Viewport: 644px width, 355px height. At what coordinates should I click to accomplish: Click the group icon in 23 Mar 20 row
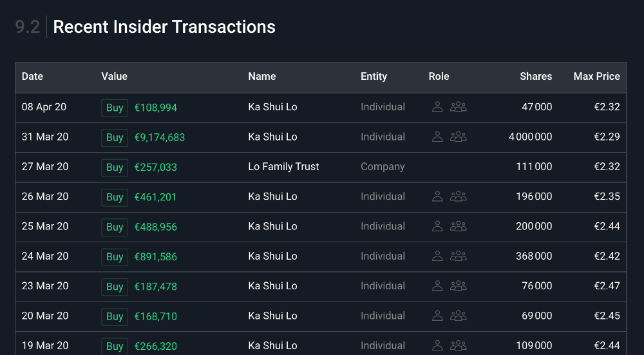tap(458, 286)
